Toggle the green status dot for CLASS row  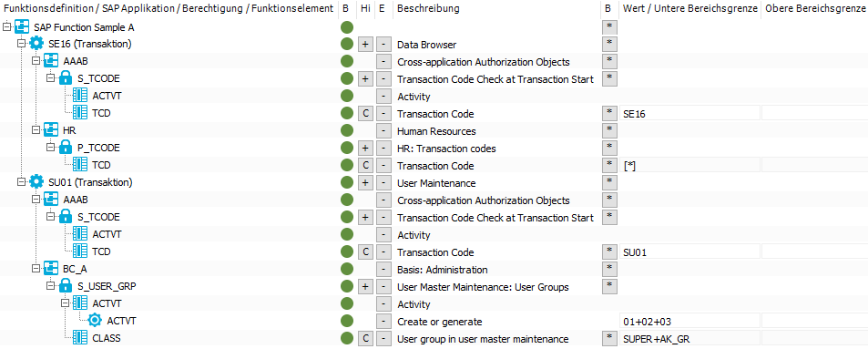(x=346, y=338)
